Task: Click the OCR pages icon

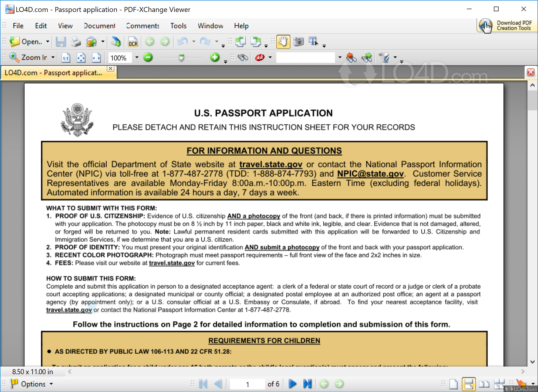Action: click(133, 42)
